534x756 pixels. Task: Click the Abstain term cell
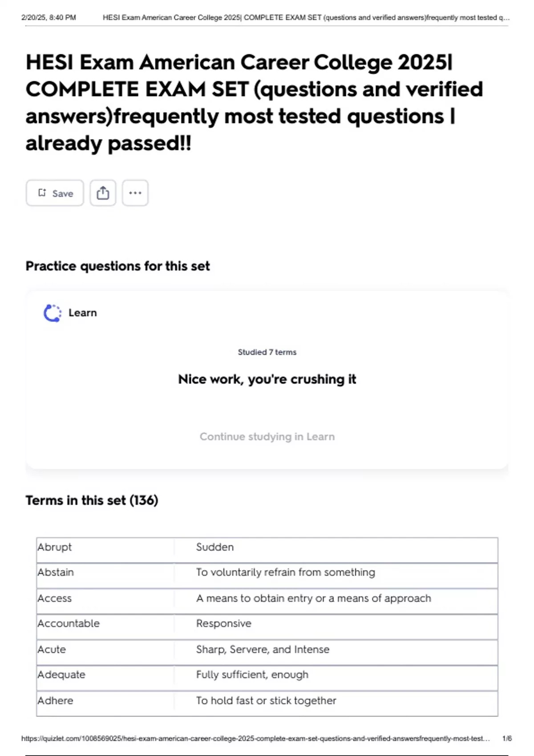click(56, 572)
